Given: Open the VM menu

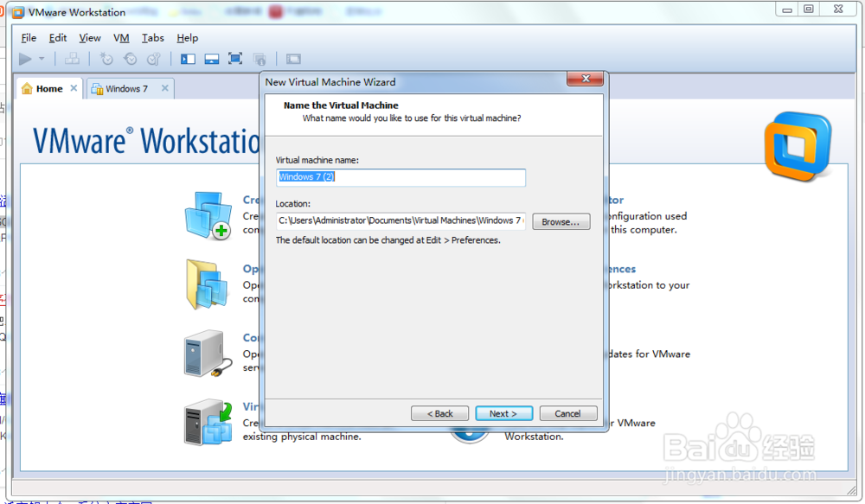Looking at the screenshot, I should (121, 38).
